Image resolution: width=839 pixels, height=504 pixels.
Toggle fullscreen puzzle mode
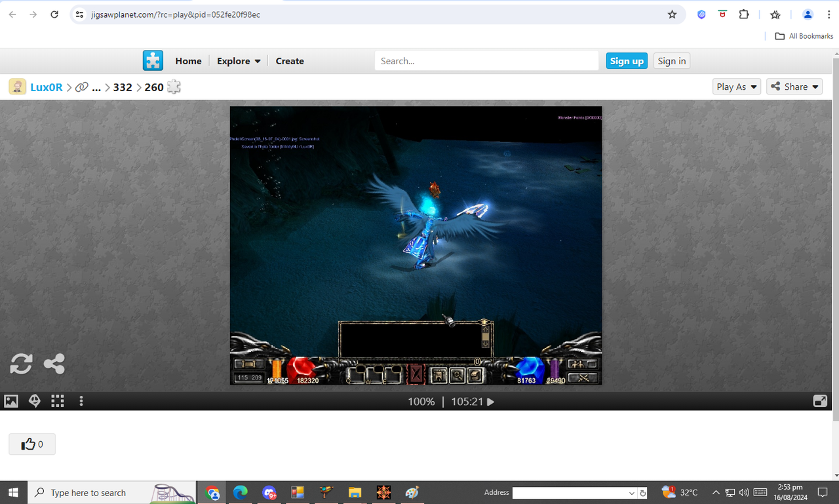point(820,401)
